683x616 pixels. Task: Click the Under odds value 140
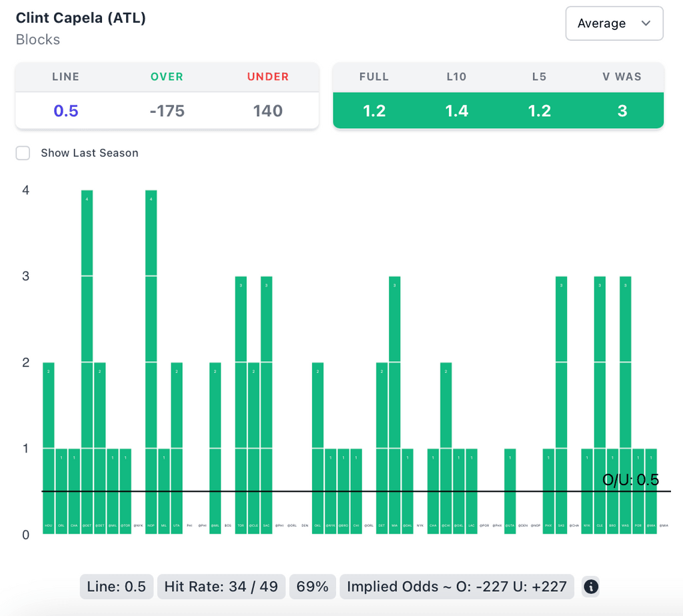click(x=267, y=111)
